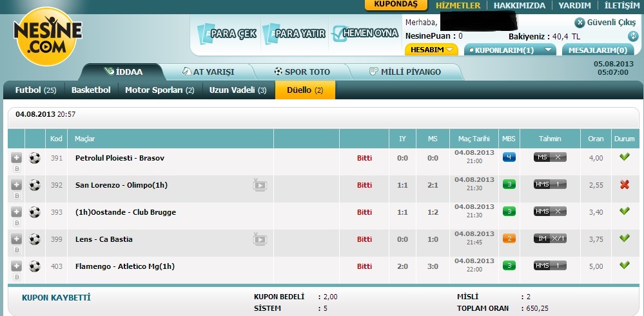Expand the Petrolul Ploiesti - Brasov row plus
The width and height of the screenshot is (644, 316).
click(16, 157)
